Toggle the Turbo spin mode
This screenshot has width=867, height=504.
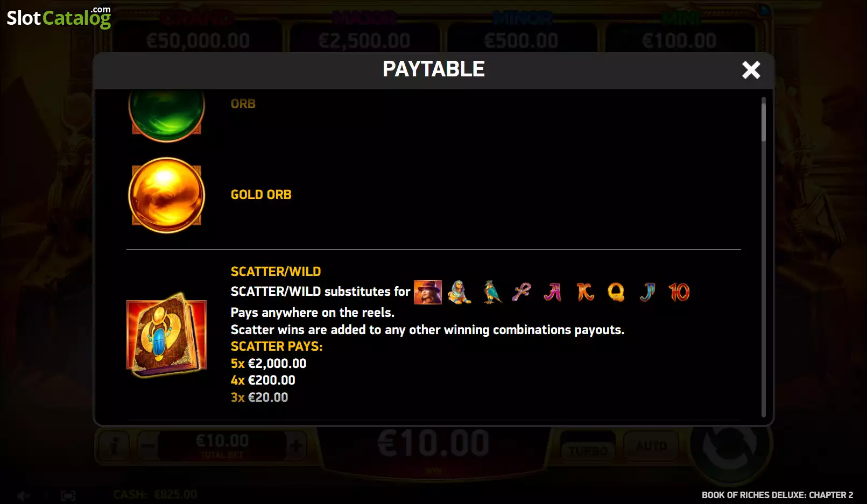(589, 446)
